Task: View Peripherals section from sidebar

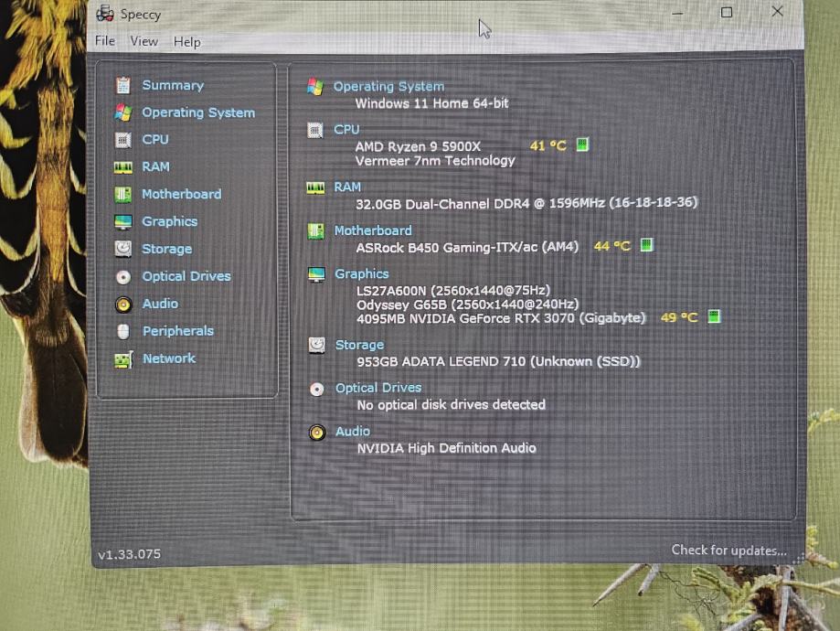Action: 178,331
